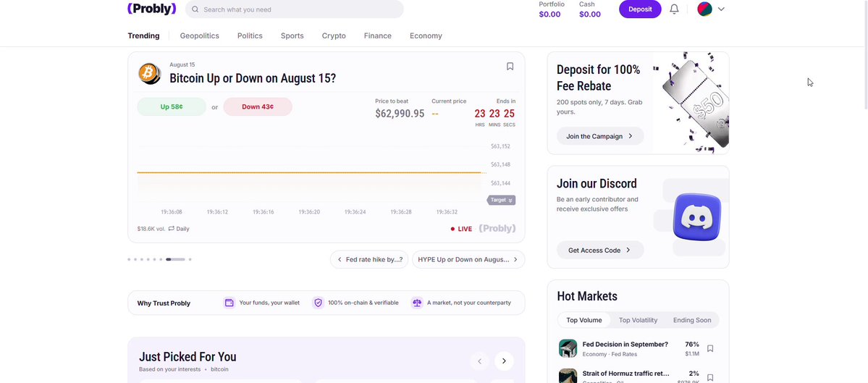This screenshot has height=383, width=868.
Task: Open Bitcoin Up or Down on August 15 title
Action: (253, 78)
